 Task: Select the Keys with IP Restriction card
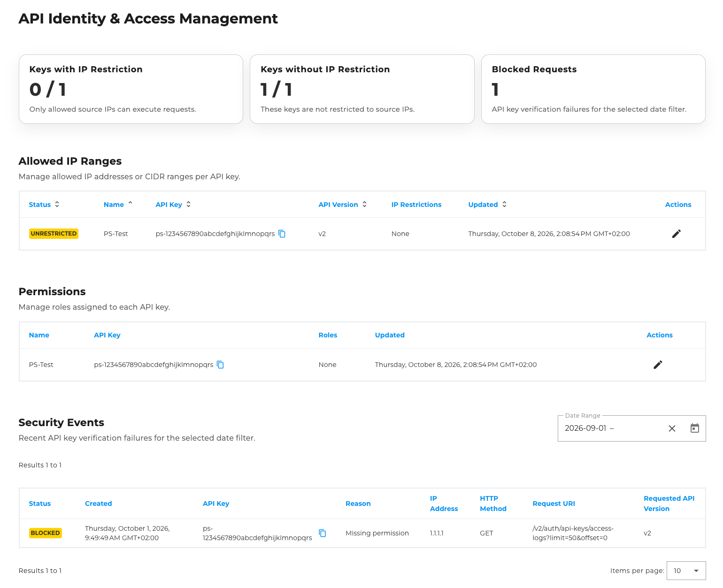pos(131,89)
